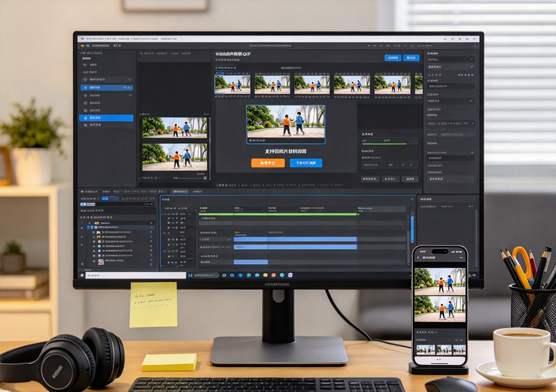Open the green circular taskbar app icon
556x392 pixels.
click(249, 275)
